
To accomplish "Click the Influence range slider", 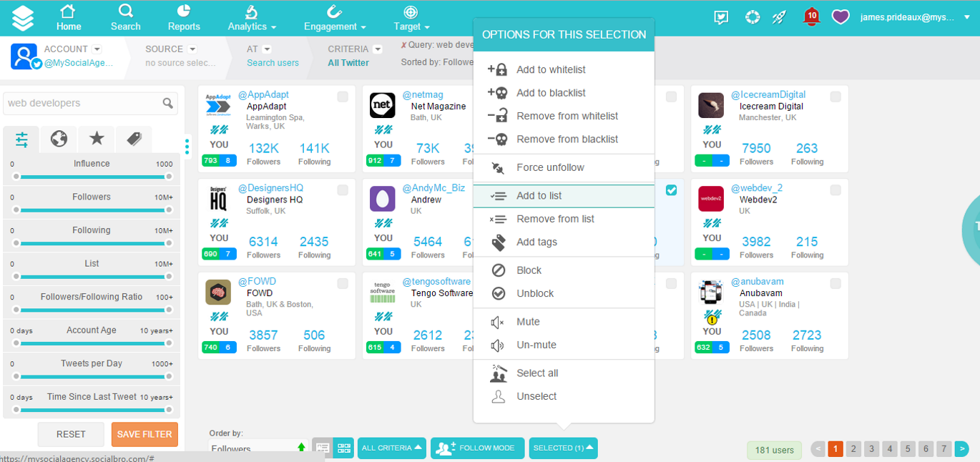I will point(92,177).
